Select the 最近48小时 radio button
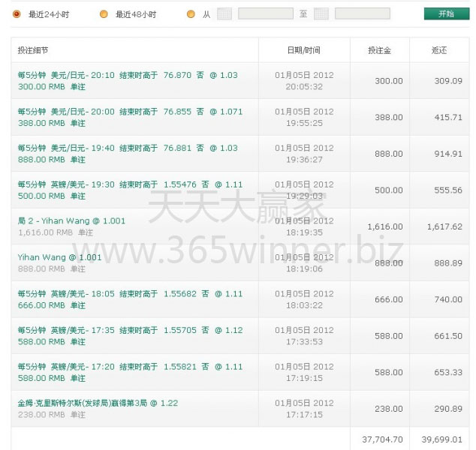The image size is (476, 450). click(104, 14)
